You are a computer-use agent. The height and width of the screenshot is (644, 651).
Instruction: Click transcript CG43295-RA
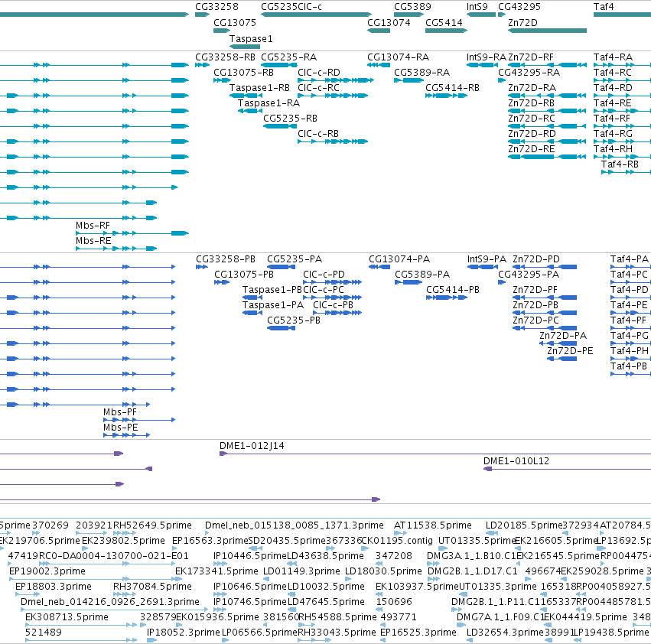coord(502,80)
